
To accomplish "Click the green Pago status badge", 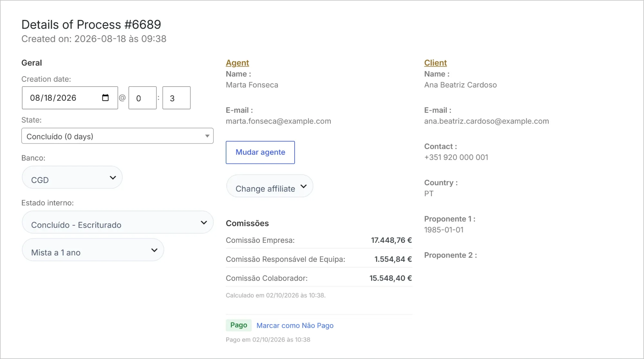I will tap(239, 325).
